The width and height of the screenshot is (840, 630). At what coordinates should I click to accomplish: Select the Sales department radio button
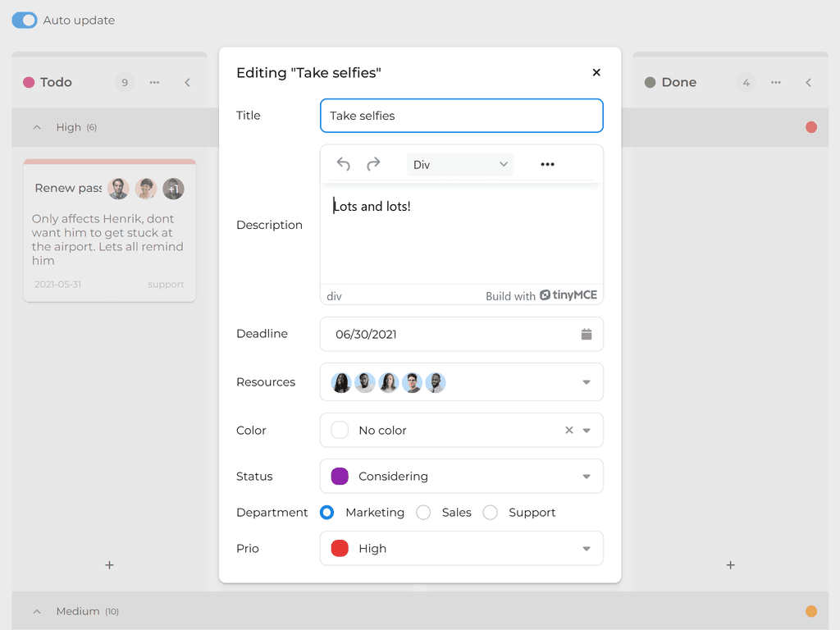(x=423, y=512)
